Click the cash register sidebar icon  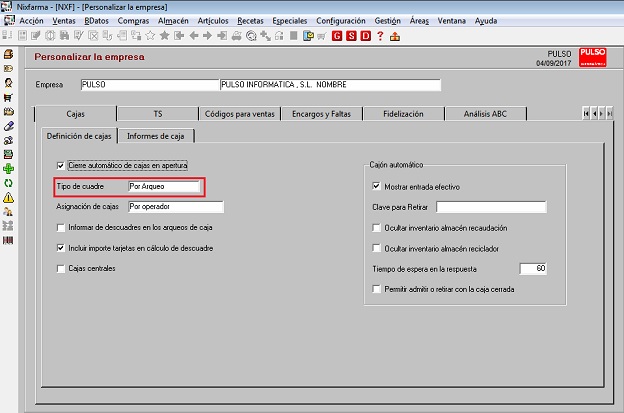click(8, 54)
